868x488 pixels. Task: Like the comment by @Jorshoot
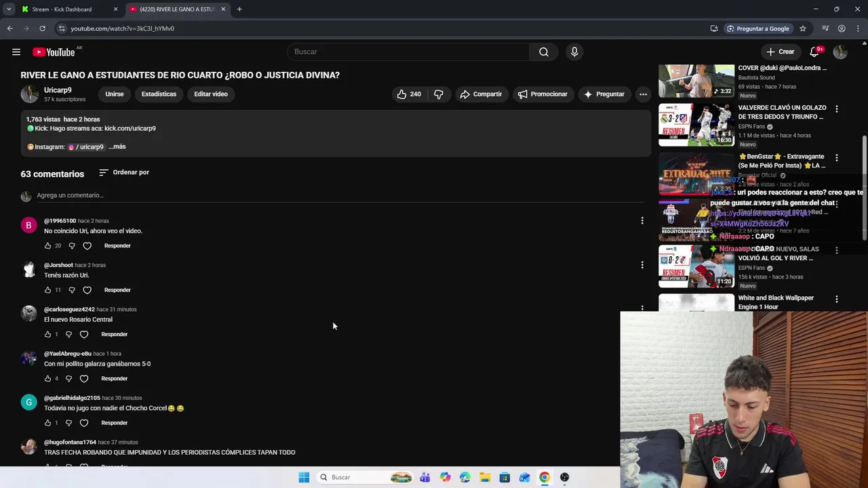(47, 290)
